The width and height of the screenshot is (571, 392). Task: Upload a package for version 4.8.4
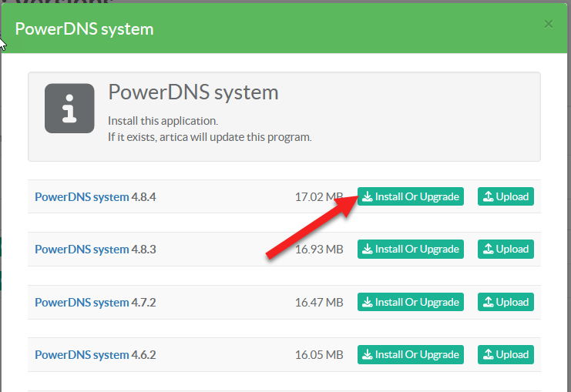(506, 196)
